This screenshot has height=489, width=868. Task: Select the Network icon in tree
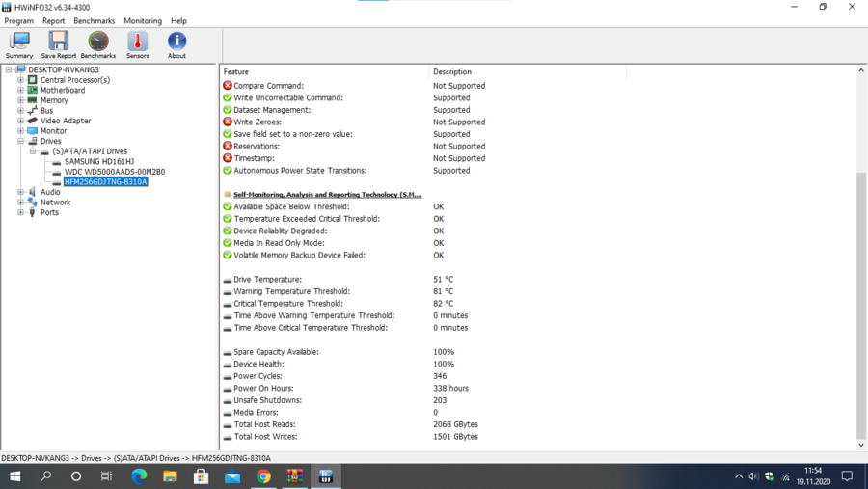(x=33, y=203)
